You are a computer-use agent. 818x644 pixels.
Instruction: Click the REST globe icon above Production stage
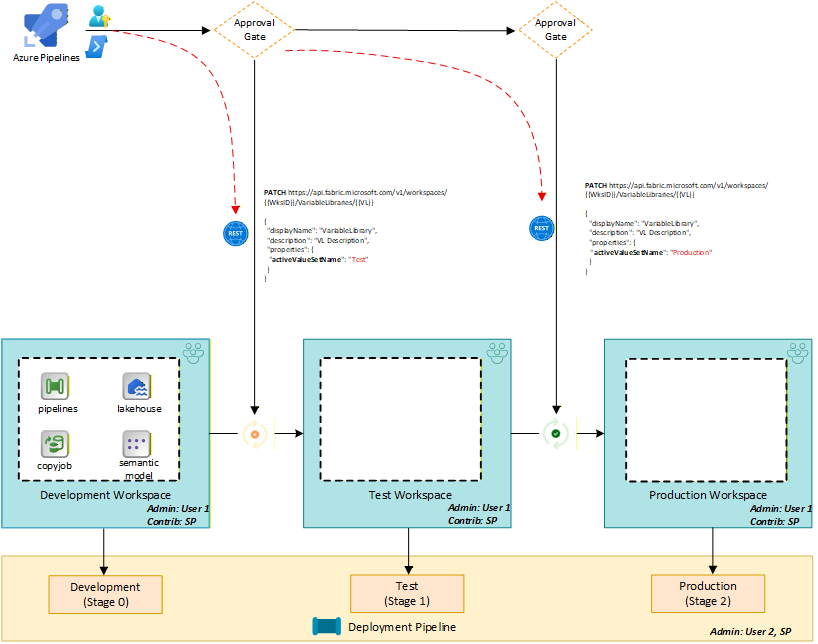(541, 228)
